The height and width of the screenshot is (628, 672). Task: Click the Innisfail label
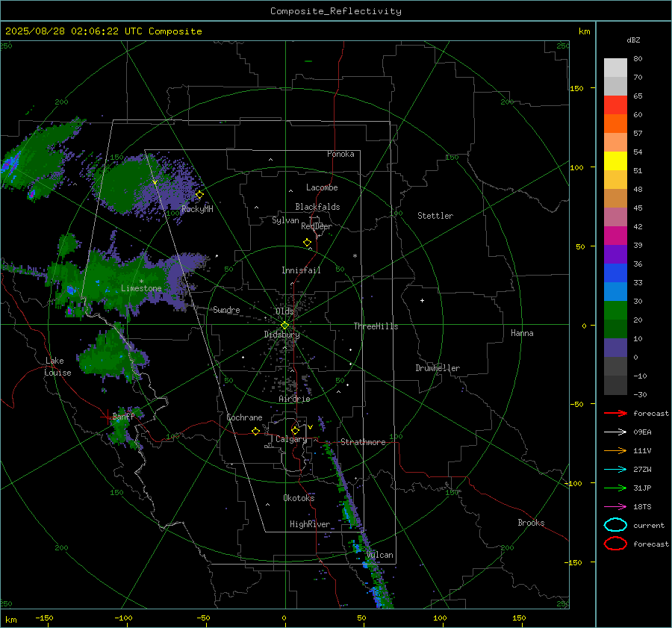[x=301, y=270]
